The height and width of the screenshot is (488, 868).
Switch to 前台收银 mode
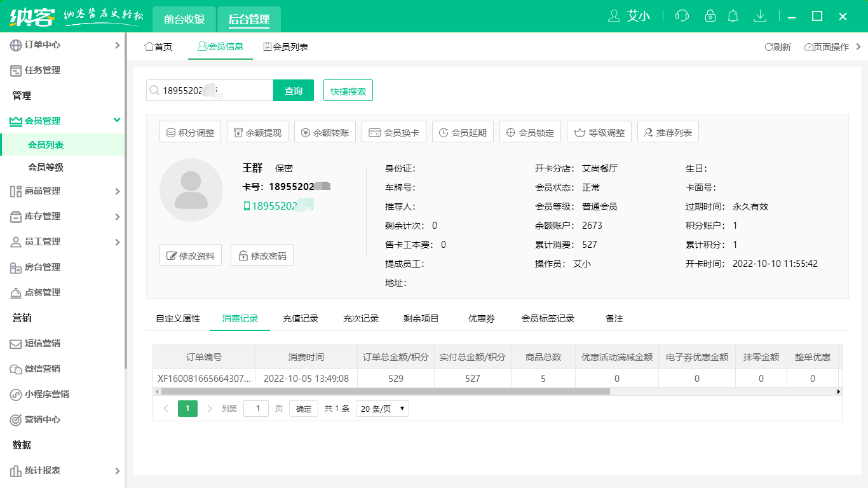coord(184,19)
